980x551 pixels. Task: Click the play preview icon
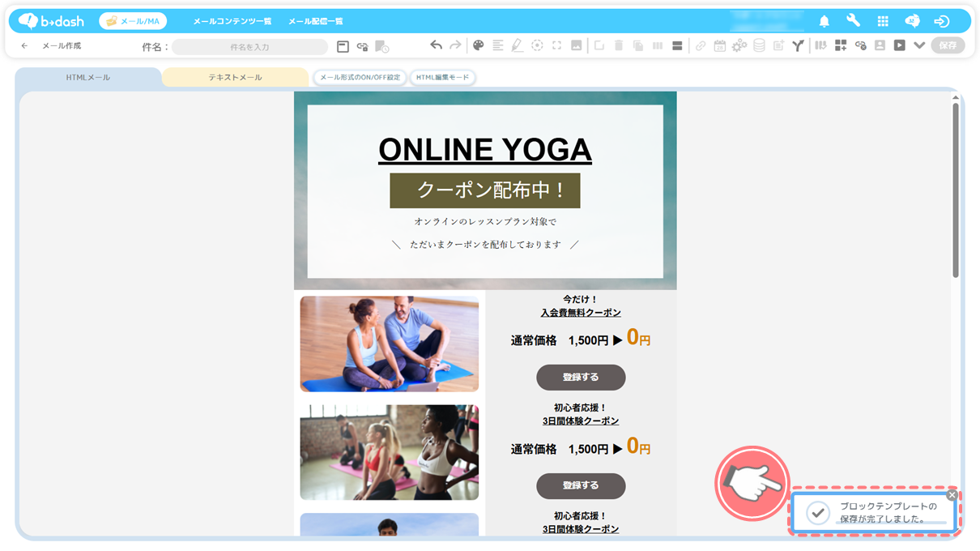click(899, 45)
